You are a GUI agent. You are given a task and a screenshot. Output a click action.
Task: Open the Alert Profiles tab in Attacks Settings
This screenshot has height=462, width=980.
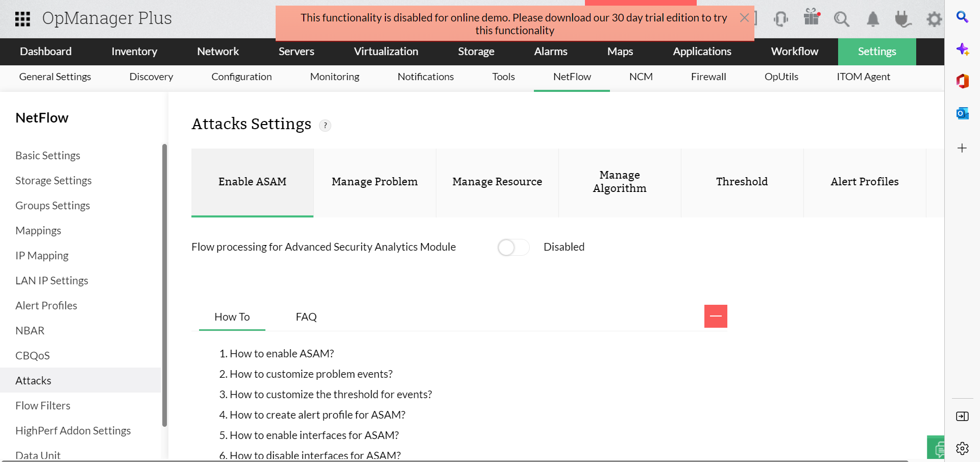[x=865, y=182]
